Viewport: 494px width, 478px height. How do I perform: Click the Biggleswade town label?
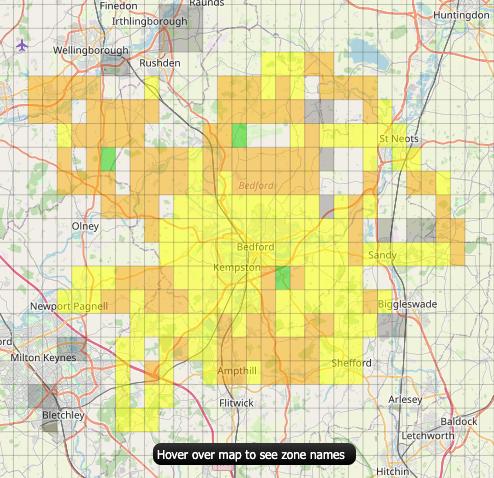click(407, 304)
